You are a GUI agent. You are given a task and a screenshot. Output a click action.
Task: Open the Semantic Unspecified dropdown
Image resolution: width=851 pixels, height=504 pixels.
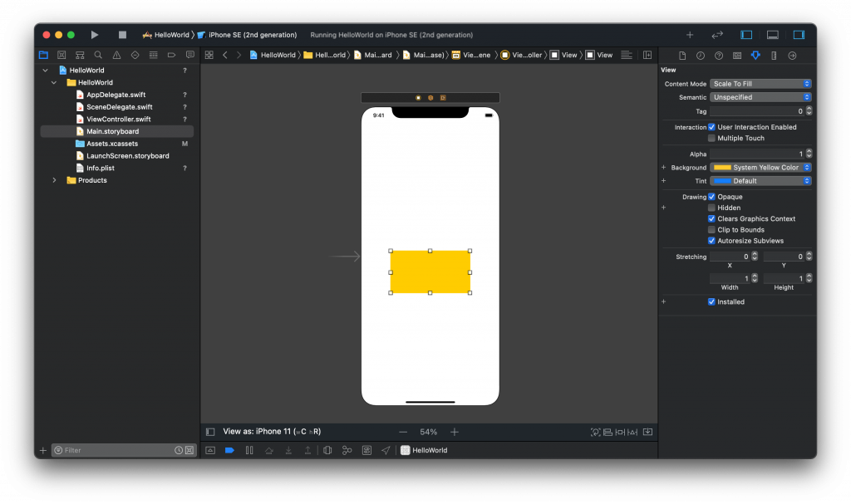pyautogui.click(x=760, y=97)
